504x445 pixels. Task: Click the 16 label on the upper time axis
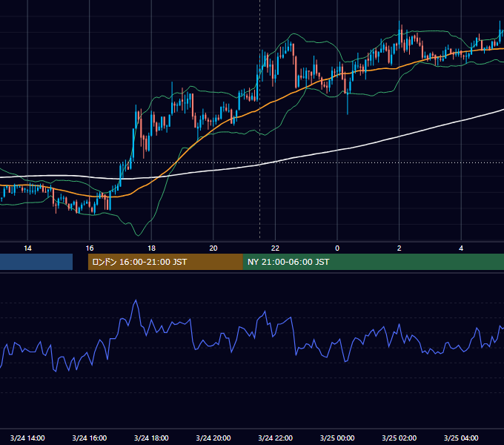click(x=90, y=248)
